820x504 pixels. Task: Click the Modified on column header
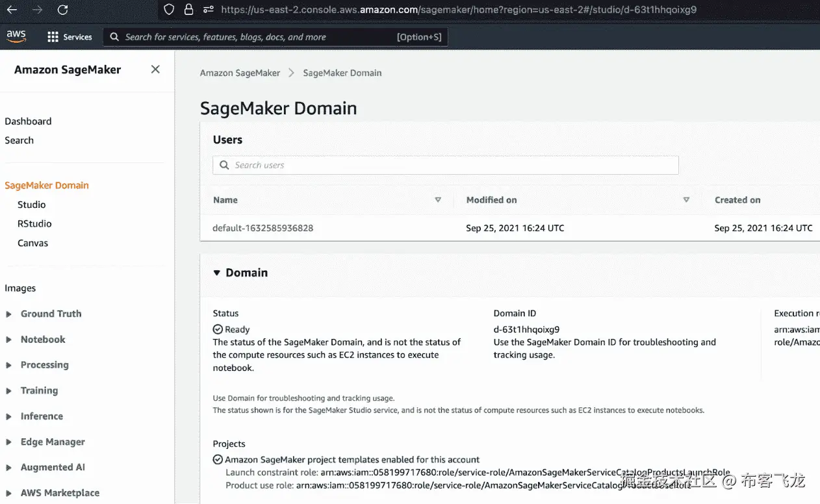coord(491,200)
